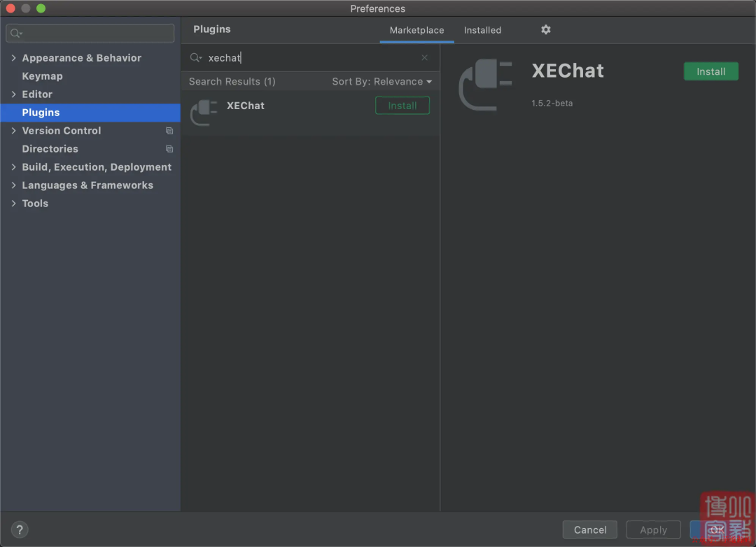Click the Plugins heading label
Screen dimensions: 756x547
212,29
